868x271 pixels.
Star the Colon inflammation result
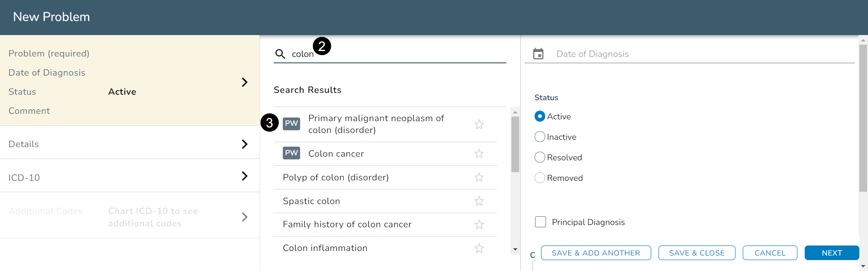pyautogui.click(x=479, y=248)
